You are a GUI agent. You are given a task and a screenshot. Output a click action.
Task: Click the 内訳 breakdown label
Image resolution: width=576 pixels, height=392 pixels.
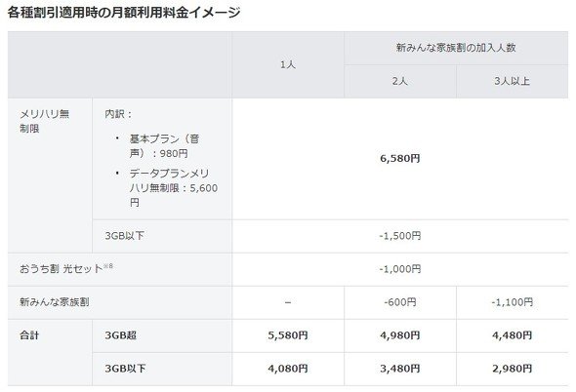[x=117, y=114]
